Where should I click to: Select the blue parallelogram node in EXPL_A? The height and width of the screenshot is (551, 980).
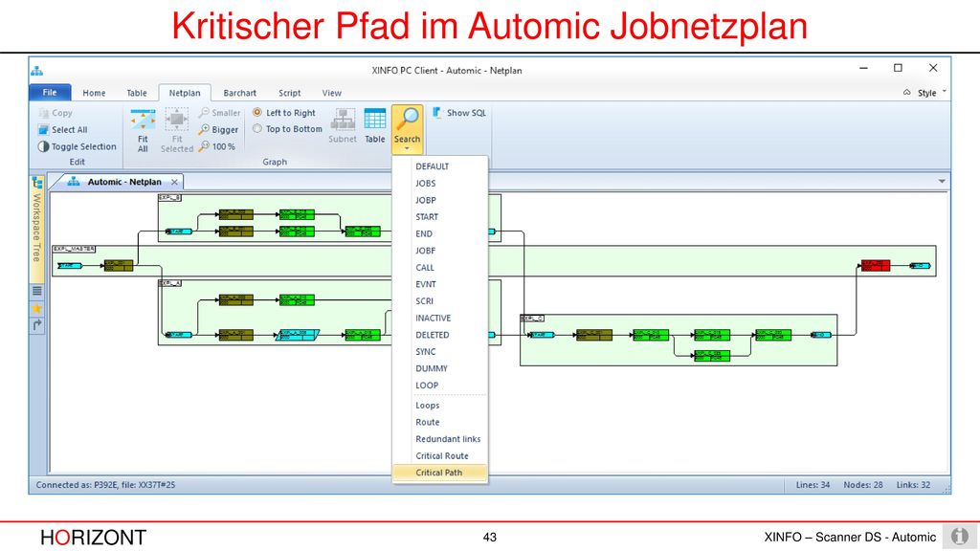point(299,335)
